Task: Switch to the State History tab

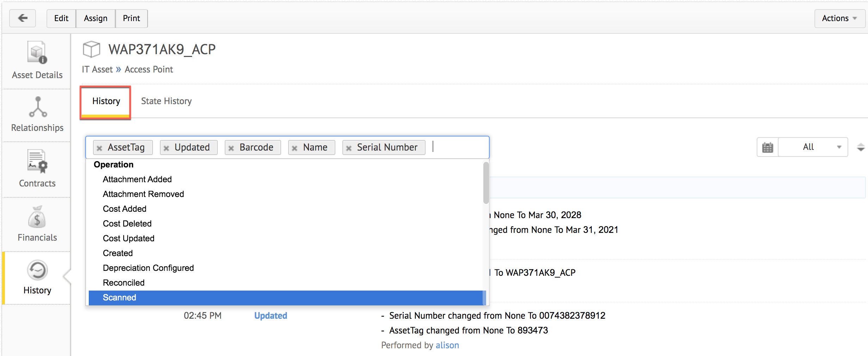Action: click(166, 101)
